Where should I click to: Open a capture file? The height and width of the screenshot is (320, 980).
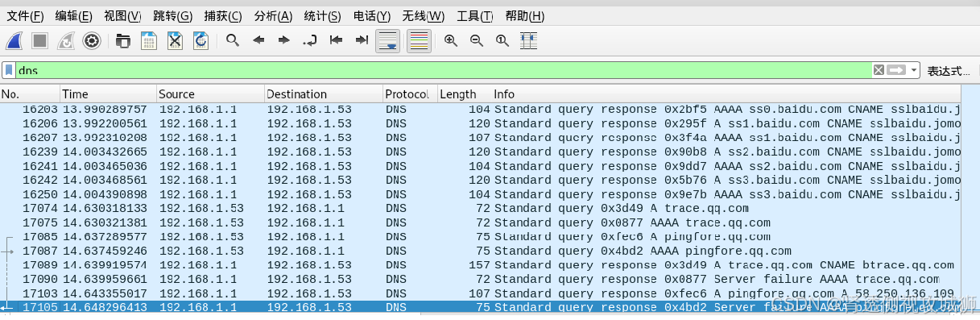pyautogui.click(x=123, y=40)
